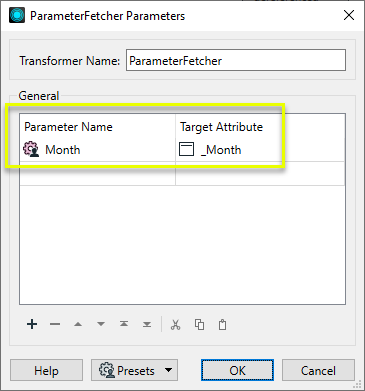Paste row from clipboard icon
Viewport: 365px width, 391px height.
(x=222, y=324)
